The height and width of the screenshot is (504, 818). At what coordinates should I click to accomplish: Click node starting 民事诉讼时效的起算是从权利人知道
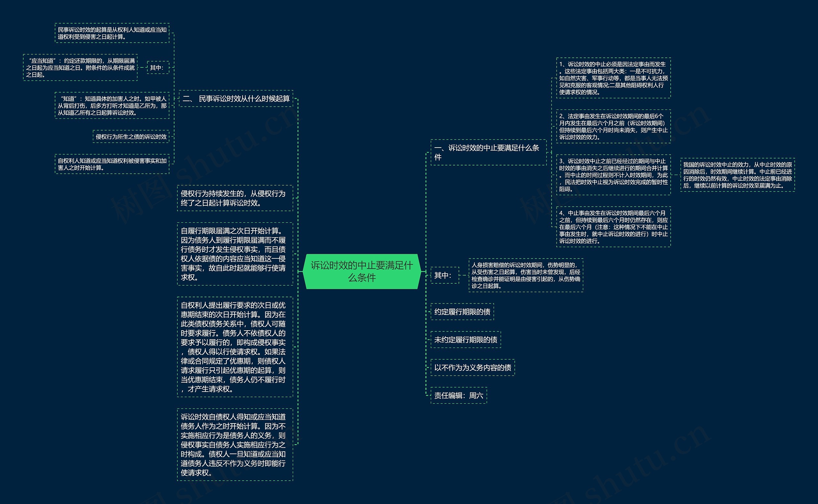(112, 33)
